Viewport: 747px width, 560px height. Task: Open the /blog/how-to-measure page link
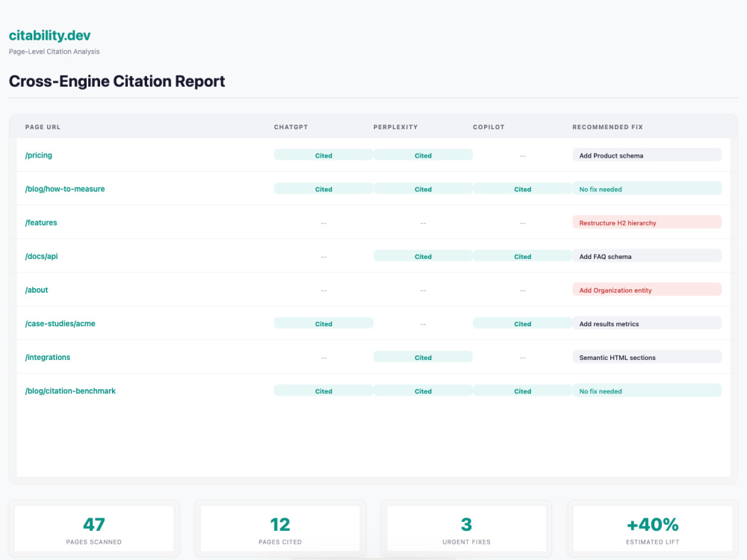point(65,189)
